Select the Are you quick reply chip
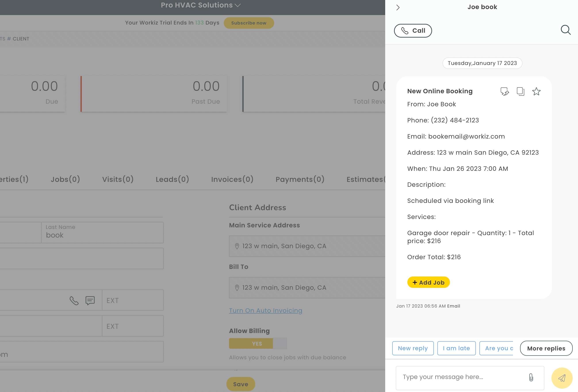The image size is (578, 392). click(x=496, y=348)
